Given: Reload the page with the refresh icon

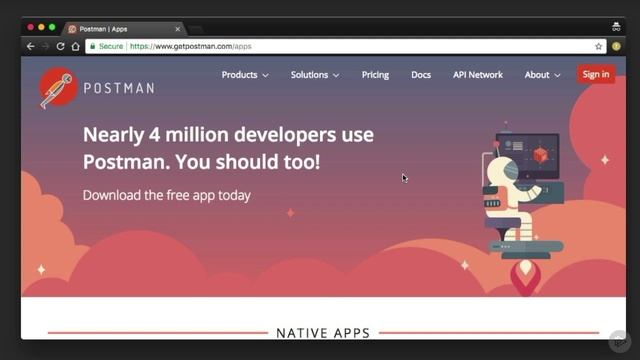Looking at the screenshot, I should [x=60, y=46].
